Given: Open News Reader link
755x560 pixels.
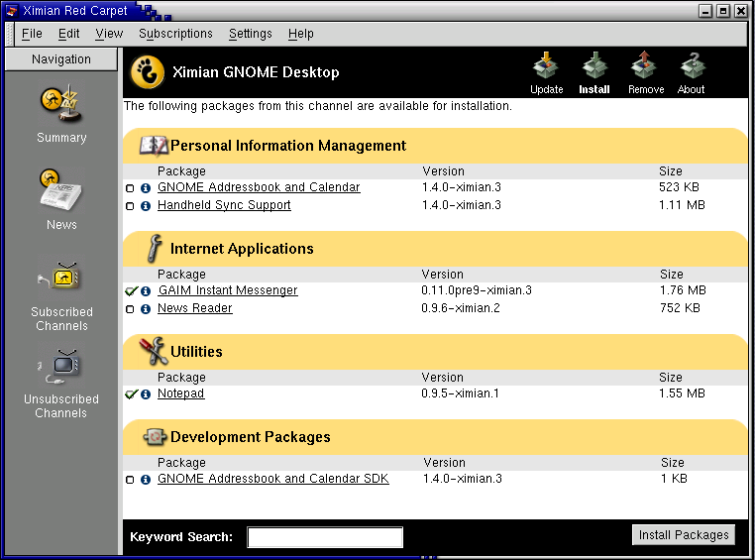Looking at the screenshot, I should click(195, 308).
